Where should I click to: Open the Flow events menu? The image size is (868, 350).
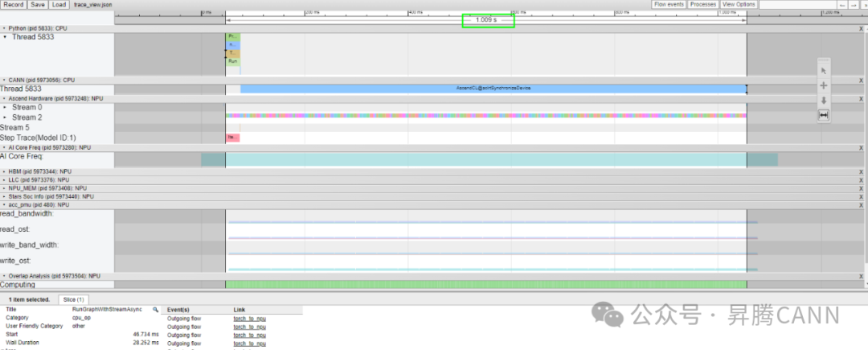[669, 5]
